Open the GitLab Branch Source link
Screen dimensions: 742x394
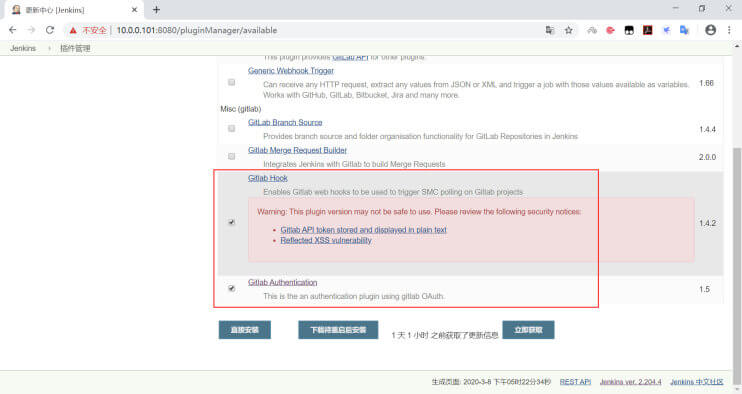coord(285,122)
